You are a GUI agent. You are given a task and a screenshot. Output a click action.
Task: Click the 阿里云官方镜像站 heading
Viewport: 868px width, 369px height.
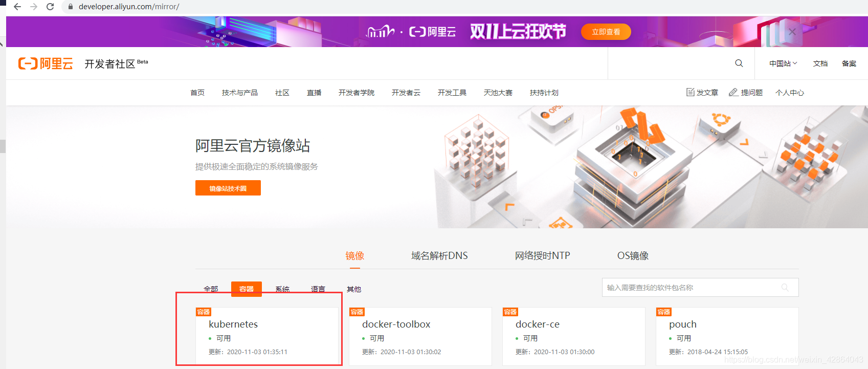point(253,146)
